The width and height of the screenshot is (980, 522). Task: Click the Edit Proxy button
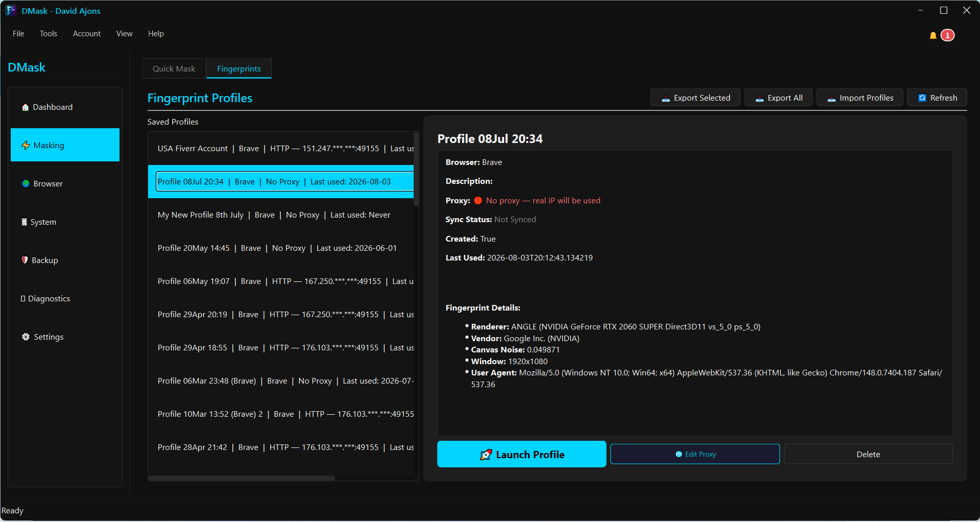[695, 454]
